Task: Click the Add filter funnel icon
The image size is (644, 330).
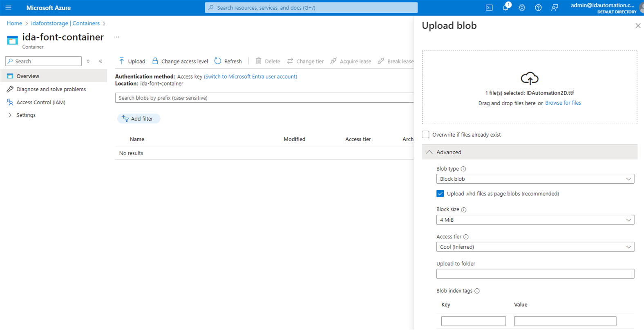Action: click(x=125, y=119)
